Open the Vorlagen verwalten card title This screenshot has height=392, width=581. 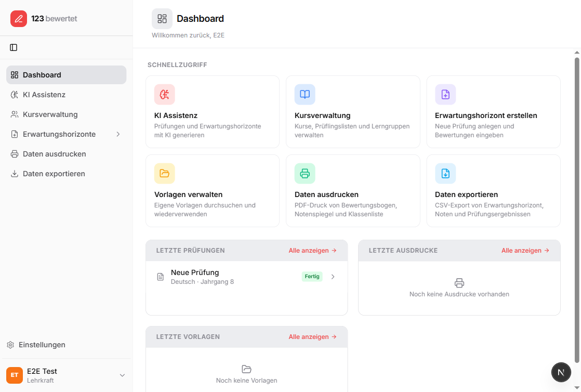[188, 194]
